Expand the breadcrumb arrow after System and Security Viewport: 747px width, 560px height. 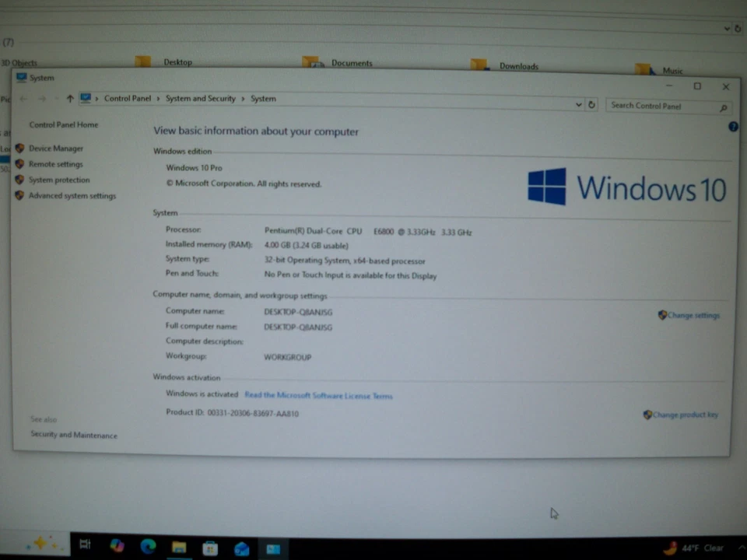pyautogui.click(x=243, y=99)
